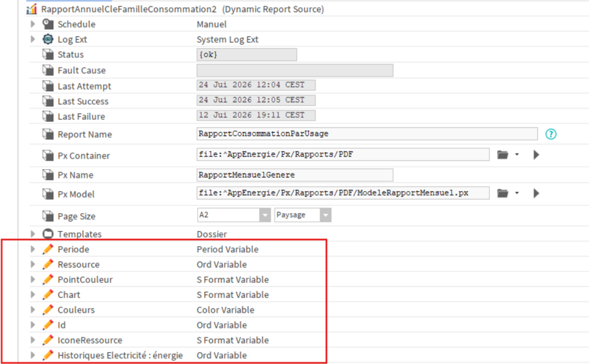Viewport: 589px width, 364px height.
Task: Click the empty Fault Cause field
Action: coord(295,70)
